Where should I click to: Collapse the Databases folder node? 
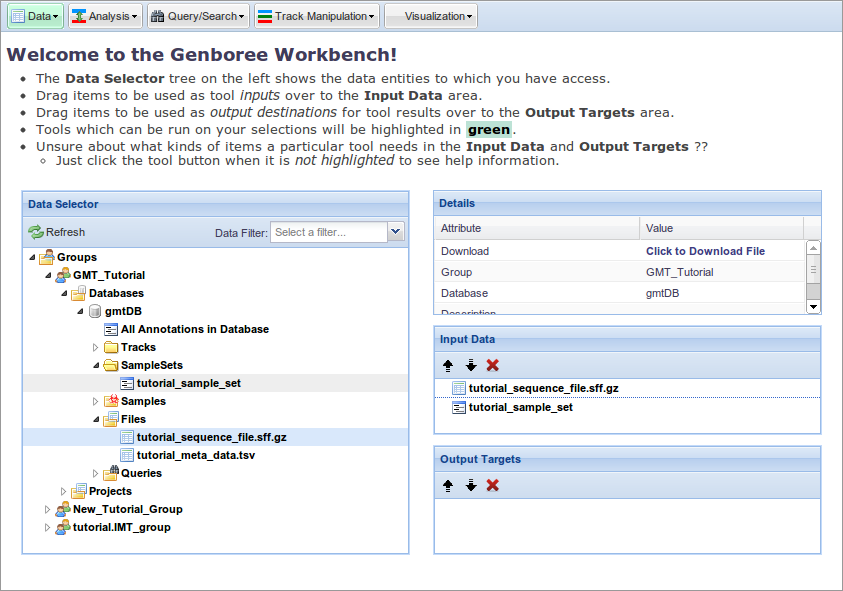[65, 294]
